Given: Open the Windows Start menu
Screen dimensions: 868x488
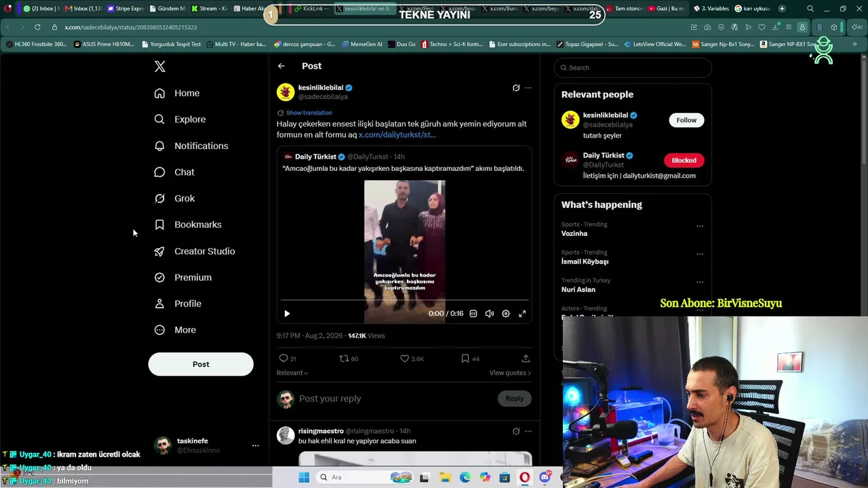Looking at the screenshot, I should pos(304,477).
